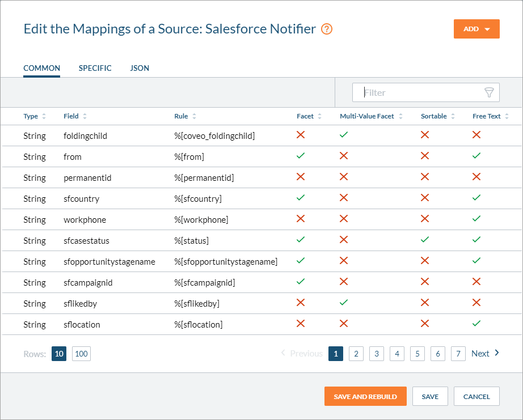Click the Multi-Value Facet column header
This screenshot has height=420, width=523.
(x=367, y=116)
